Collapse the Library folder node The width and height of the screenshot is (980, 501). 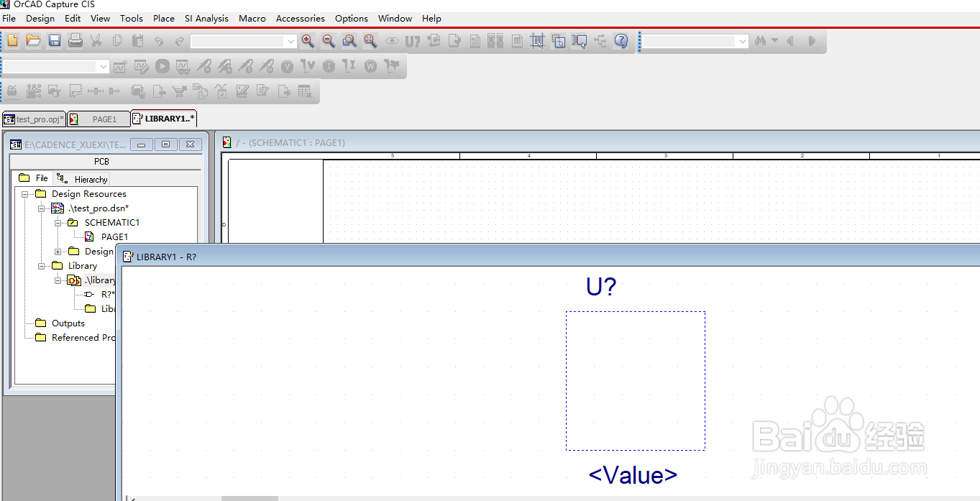pyautogui.click(x=42, y=266)
